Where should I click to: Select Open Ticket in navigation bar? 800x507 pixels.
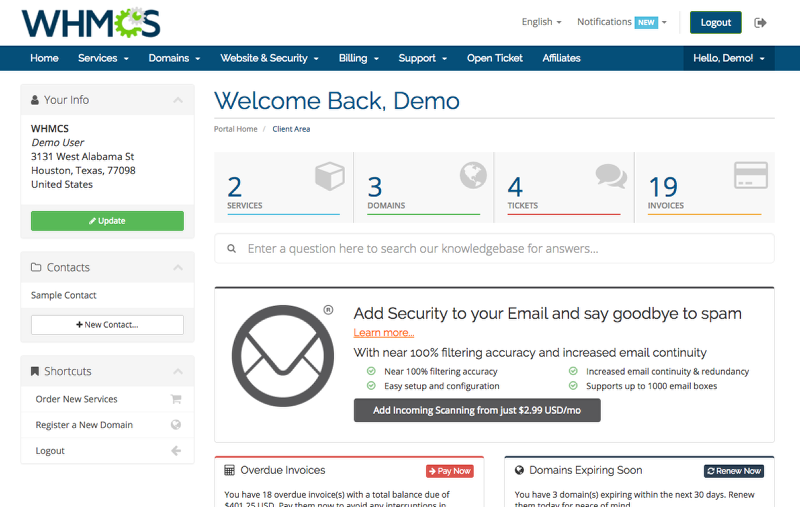tap(494, 58)
